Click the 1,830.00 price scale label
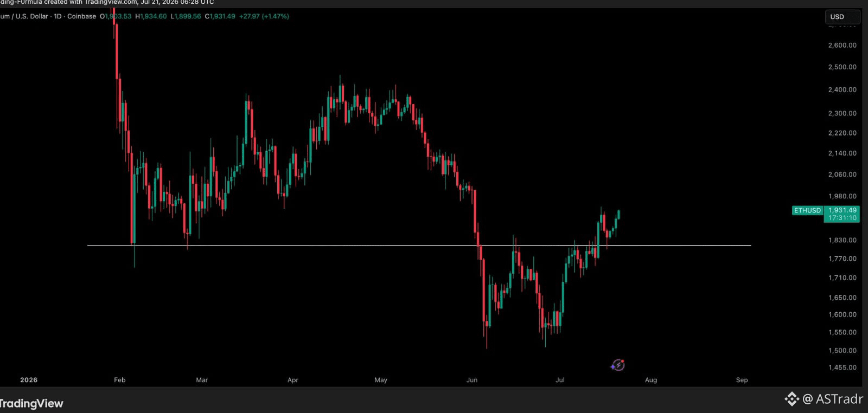Image resolution: width=868 pixels, height=413 pixels. (843, 240)
